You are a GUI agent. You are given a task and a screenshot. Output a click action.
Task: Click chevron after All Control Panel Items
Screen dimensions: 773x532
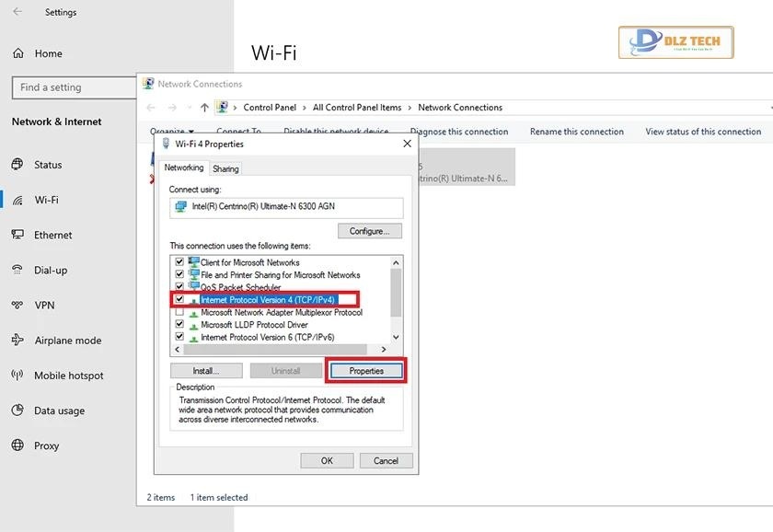click(410, 108)
